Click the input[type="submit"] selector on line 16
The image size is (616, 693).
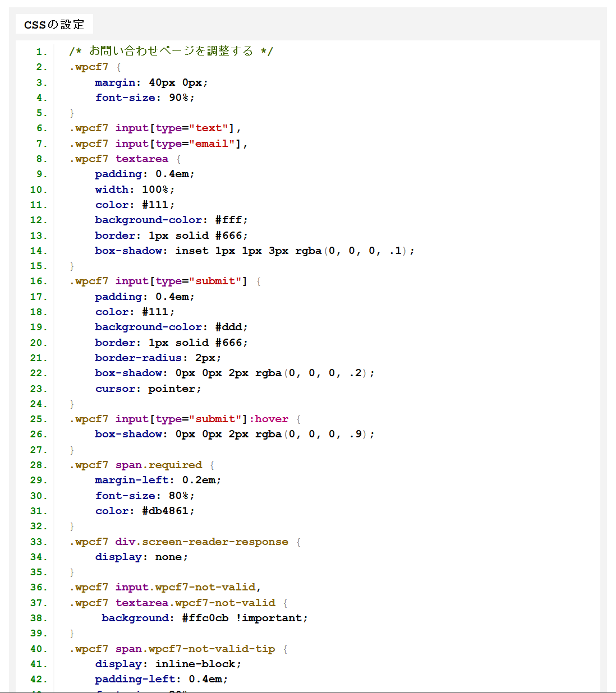pyautogui.click(x=165, y=281)
